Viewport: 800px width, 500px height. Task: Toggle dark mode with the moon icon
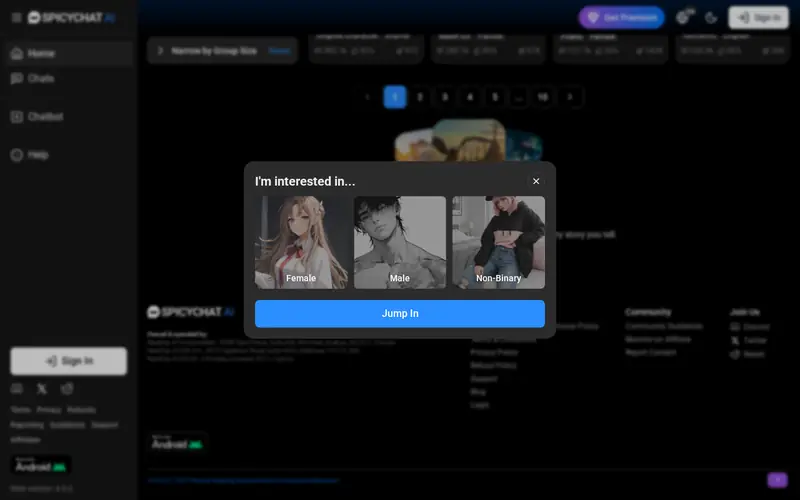pyautogui.click(x=711, y=18)
